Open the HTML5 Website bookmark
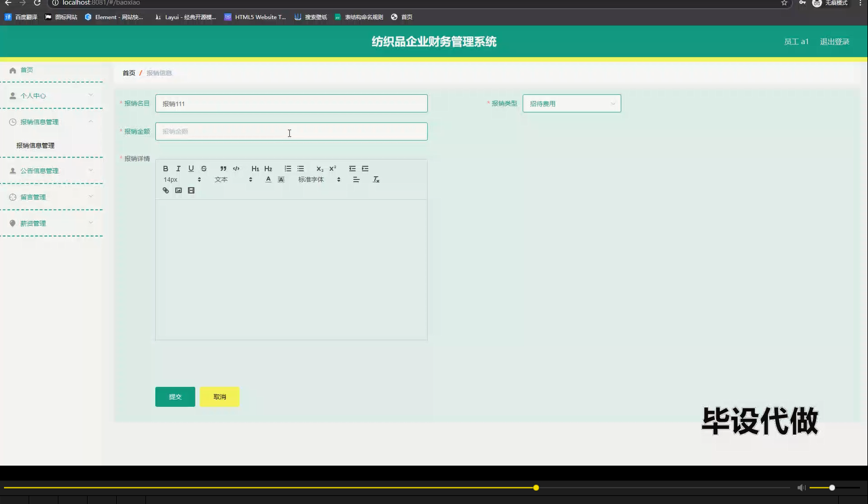The image size is (868, 504). point(255,17)
